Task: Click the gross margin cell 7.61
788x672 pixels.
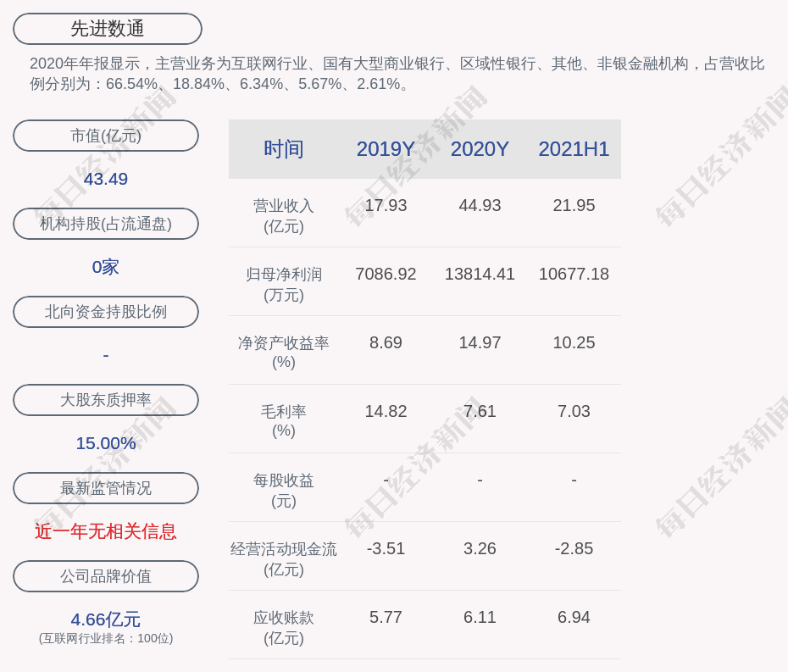Action: (x=480, y=411)
